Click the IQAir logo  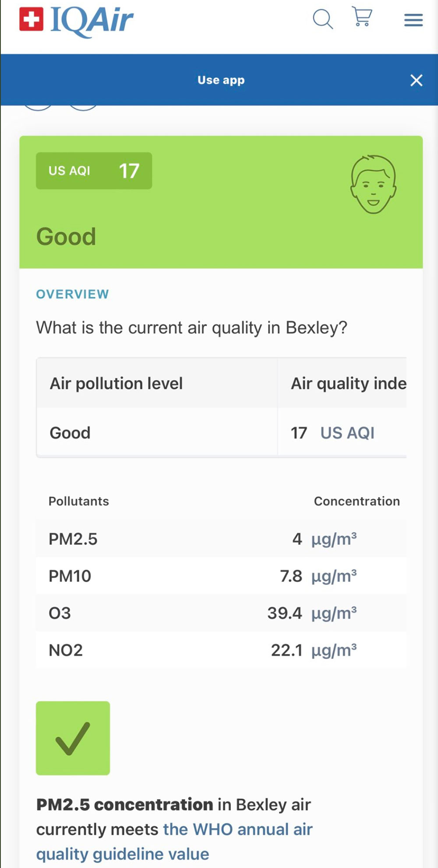pyautogui.click(x=76, y=21)
